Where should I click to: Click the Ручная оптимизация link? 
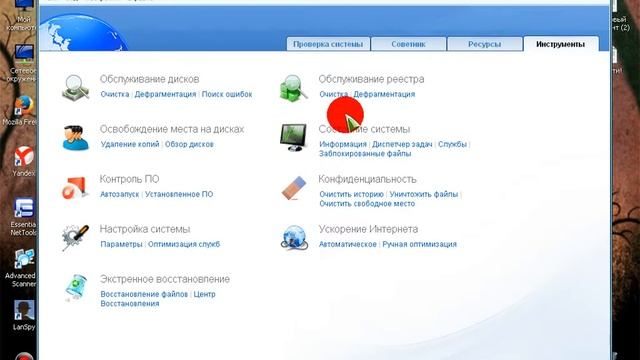pyautogui.click(x=420, y=244)
